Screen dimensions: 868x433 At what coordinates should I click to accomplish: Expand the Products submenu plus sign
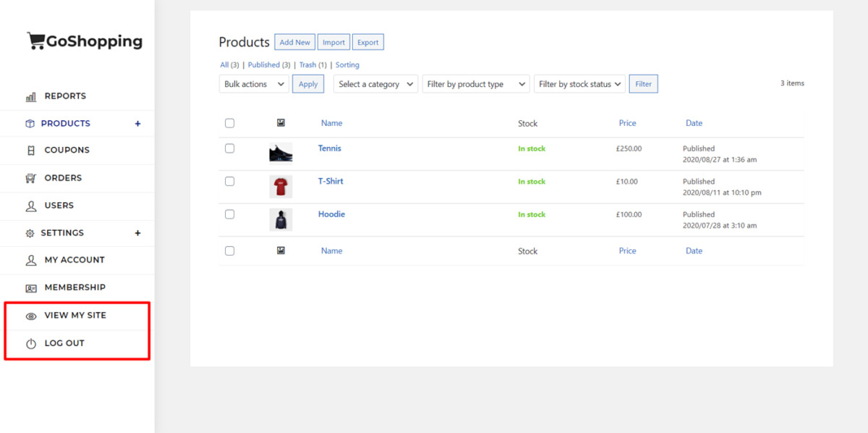[x=137, y=124]
